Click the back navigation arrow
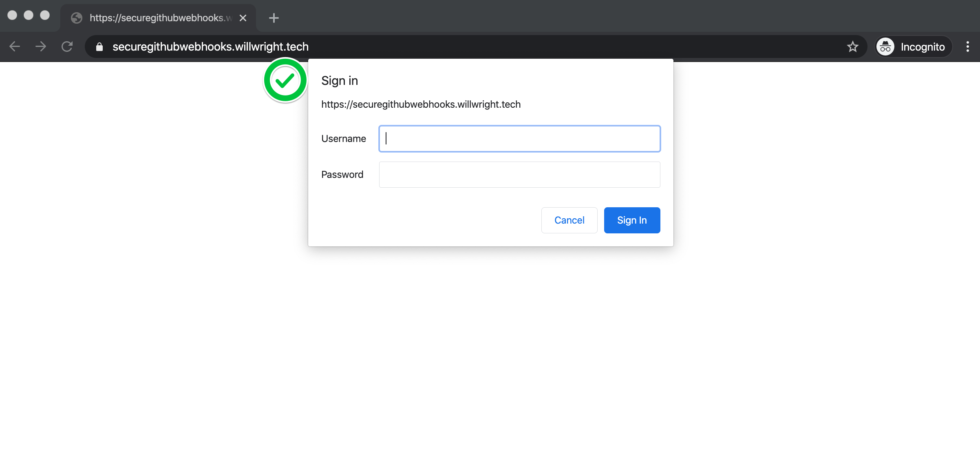Viewport: 980px width, 470px height. coord(15,47)
